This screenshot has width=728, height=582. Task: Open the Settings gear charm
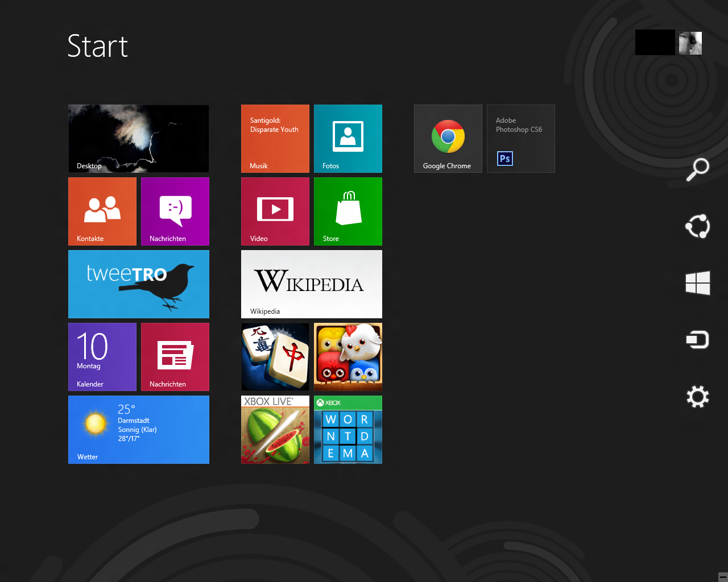point(697,397)
